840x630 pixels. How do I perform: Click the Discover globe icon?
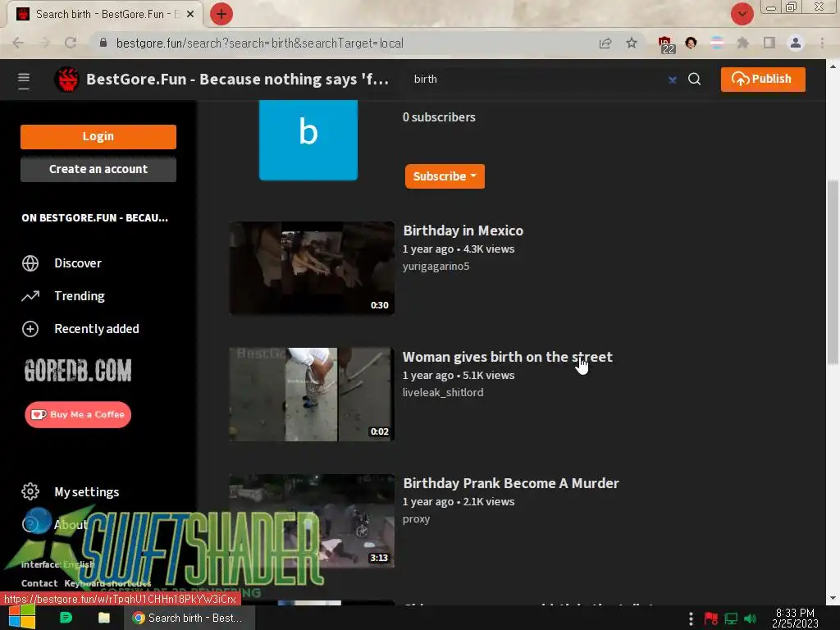(30, 263)
